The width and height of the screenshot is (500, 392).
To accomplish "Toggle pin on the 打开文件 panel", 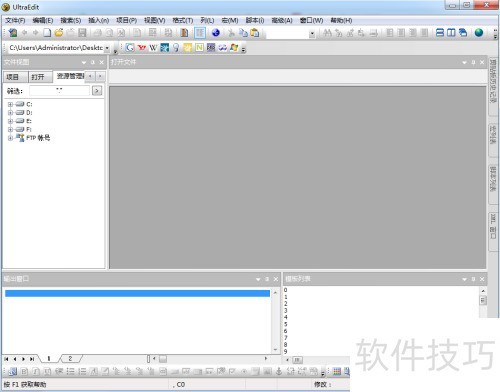I will [x=473, y=62].
